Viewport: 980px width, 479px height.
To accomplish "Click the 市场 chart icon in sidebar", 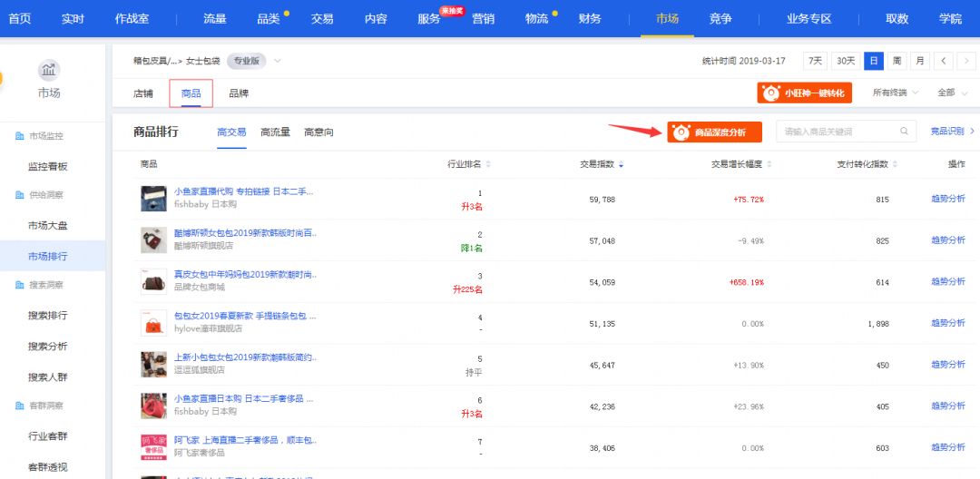I will coord(49,70).
